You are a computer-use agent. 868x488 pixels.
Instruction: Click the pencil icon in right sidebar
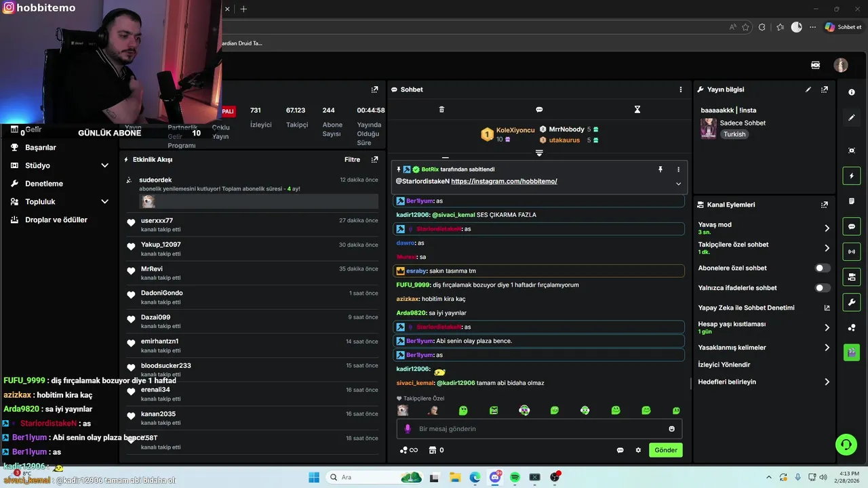tap(852, 117)
